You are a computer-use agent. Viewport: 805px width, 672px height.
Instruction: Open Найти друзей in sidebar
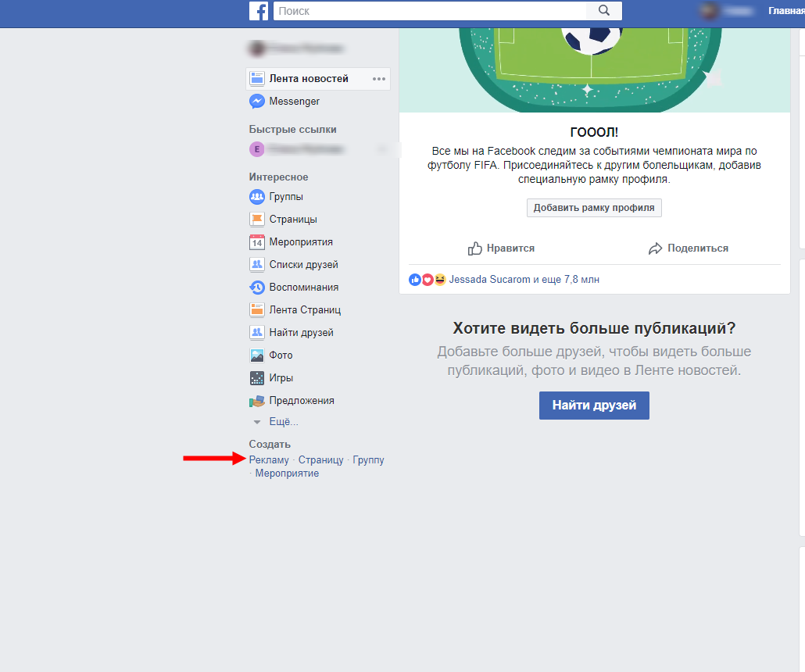302,332
